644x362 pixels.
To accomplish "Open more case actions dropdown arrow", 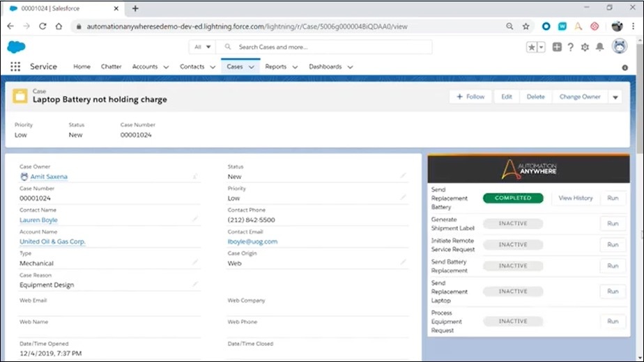I will point(615,97).
